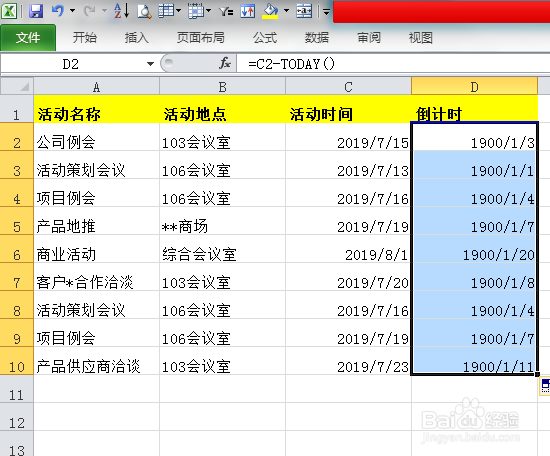
Task: Click header cell 活动时间
Action: (x=348, y=109)
